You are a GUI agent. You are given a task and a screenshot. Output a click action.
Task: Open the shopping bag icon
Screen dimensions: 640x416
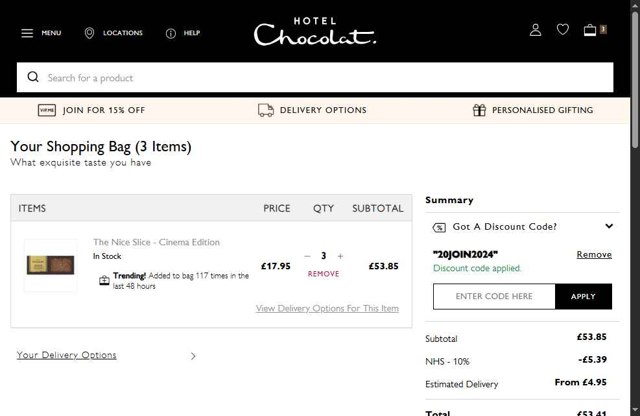coord(590,30)
